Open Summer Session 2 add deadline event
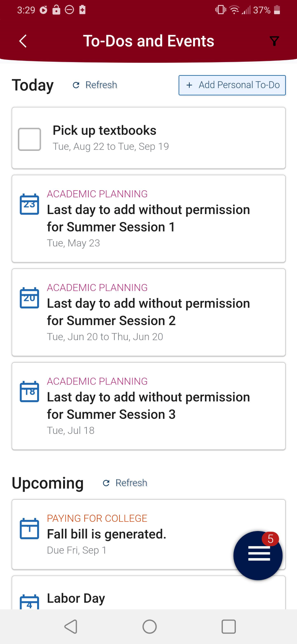 pyautogui.click(x=148, y=312)
